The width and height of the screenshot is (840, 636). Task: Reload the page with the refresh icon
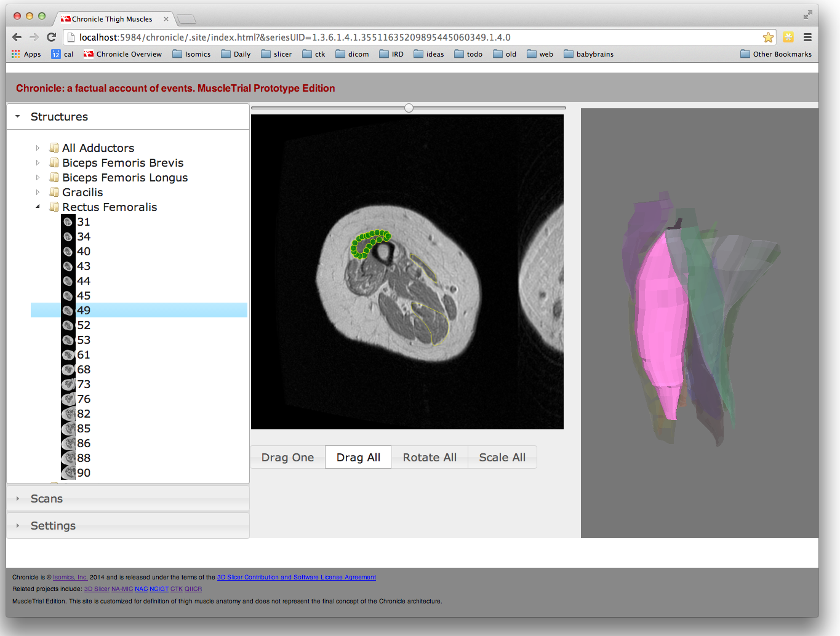pyautogui.click(x=52, y=38)
